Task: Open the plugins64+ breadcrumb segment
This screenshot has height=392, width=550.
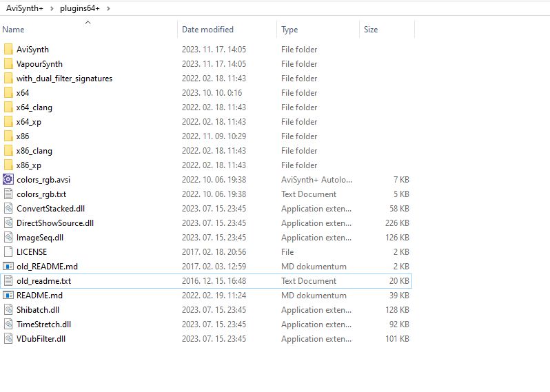Action: pos(80,8)
